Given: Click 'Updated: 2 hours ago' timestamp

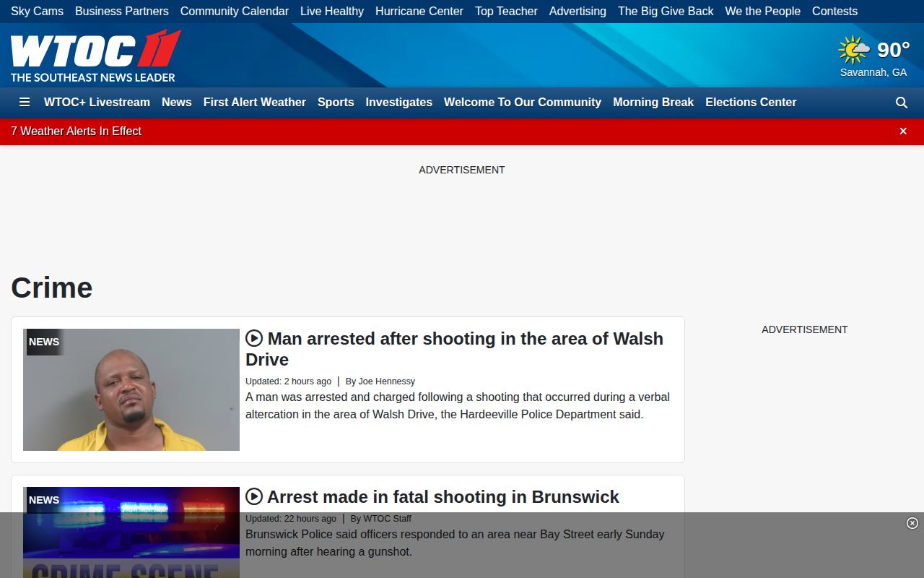Looking at the screenshot, I should coord(288,381).
